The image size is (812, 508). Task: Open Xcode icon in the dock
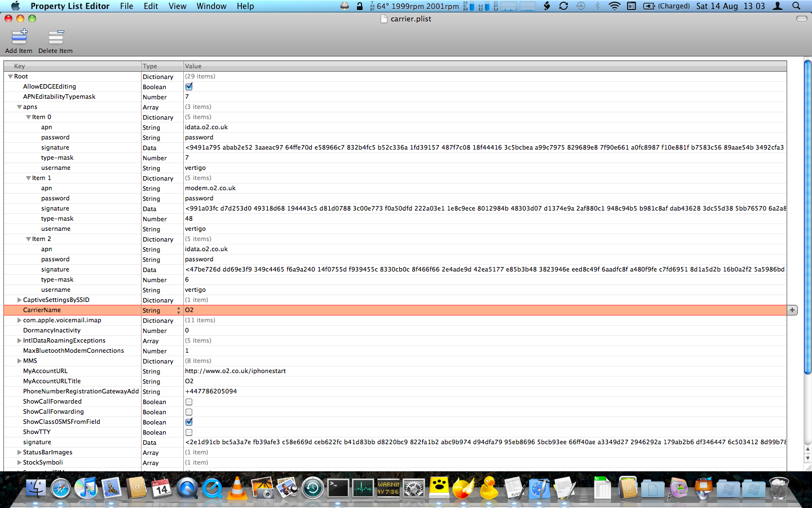539,488
